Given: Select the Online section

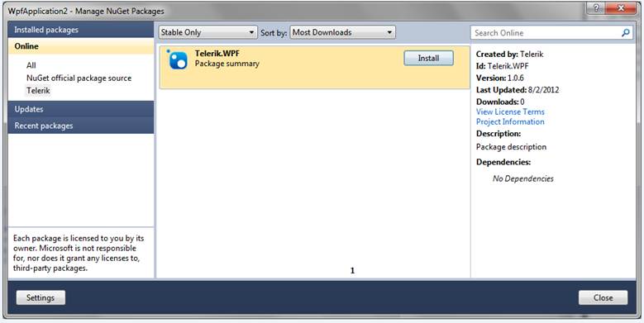Looking at the screenshot, I should tap(81, 46).
